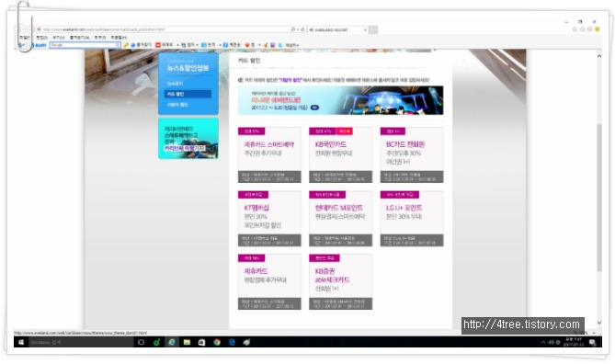Open 즐겨찾기 button on zum toolbar
Screen dimensions: 615x364
[141, 45]
